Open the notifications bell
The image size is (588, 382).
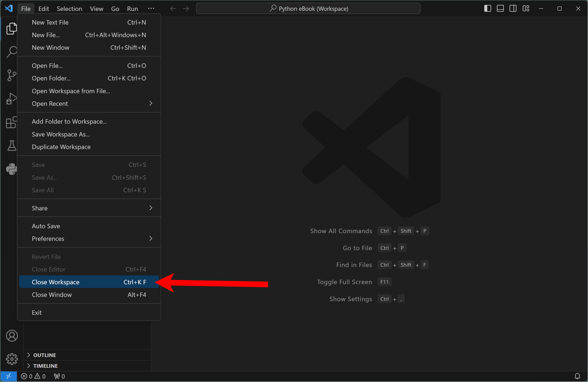[577, 376]
